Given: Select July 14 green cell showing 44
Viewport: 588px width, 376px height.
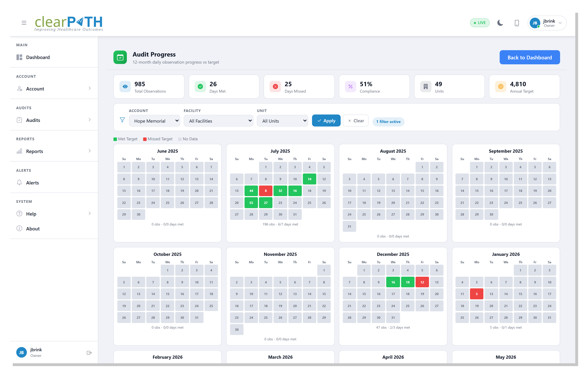Looking at the screenshot, I should (x=251, y=191).
